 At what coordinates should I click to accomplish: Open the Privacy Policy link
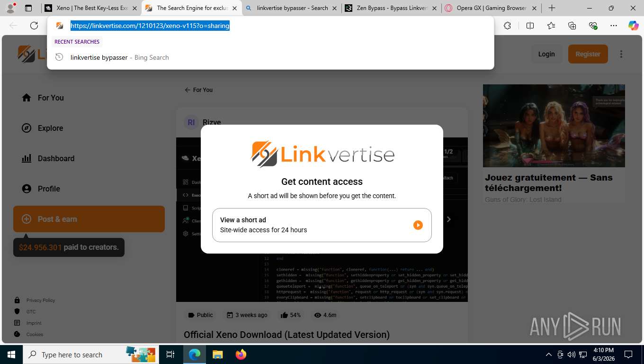[x=41, y=300]
